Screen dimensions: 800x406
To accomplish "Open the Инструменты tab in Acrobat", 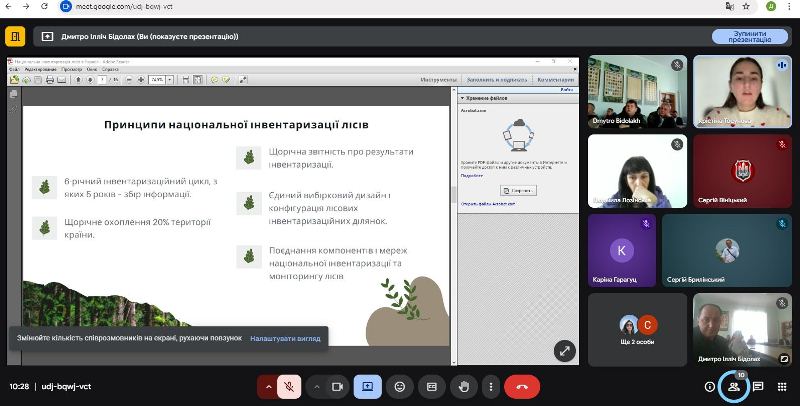I will (438, 79).
